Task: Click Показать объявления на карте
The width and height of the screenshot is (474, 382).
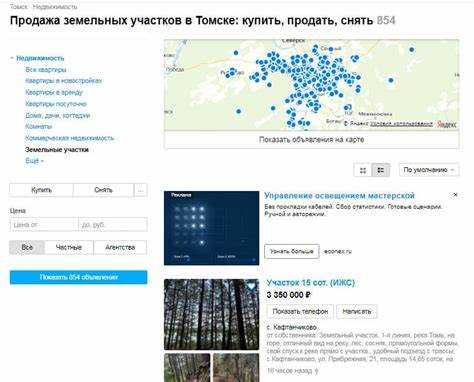Action: pyautogui.click(x=311, y=139)
